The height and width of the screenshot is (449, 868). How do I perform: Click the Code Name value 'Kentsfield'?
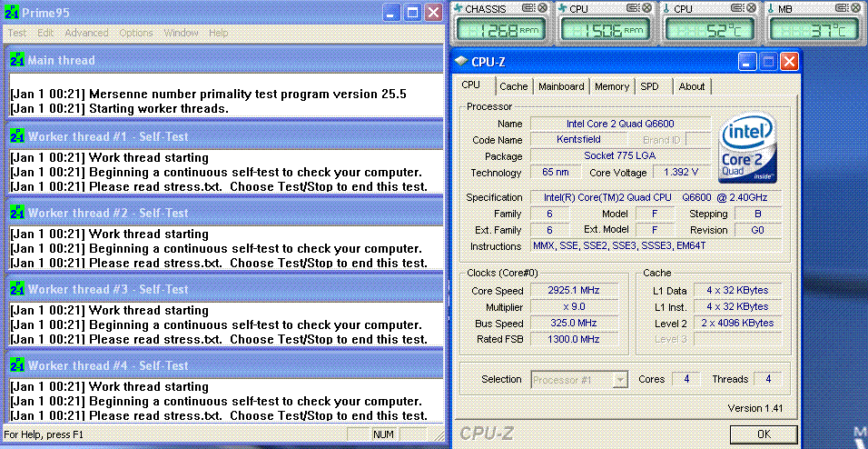coord(578,140)
